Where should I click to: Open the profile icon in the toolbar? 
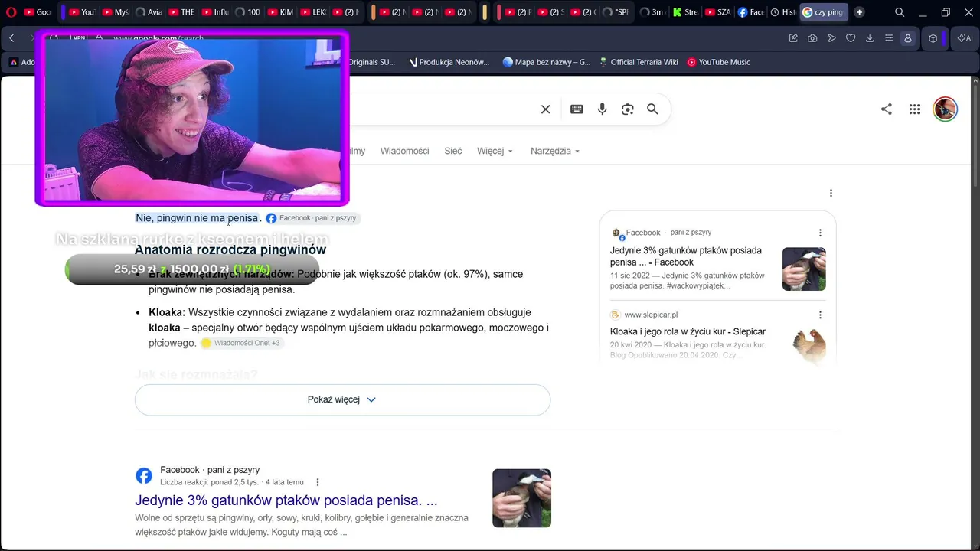908,38
